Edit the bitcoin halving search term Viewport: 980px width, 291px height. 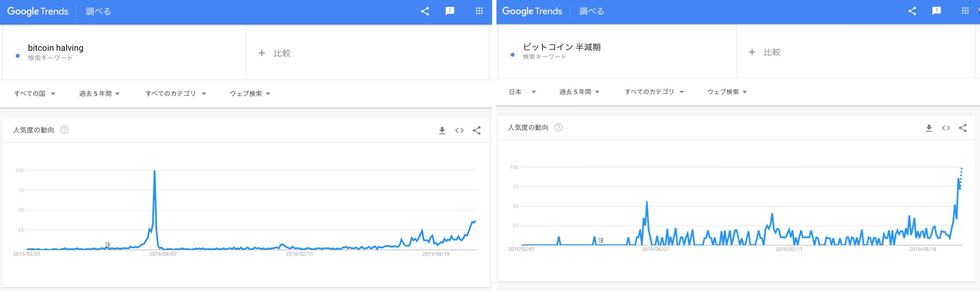56,48
